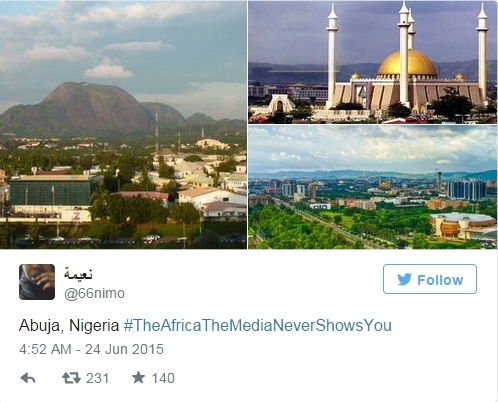Open the 4:52 AM - 24 Jun 2015 timestamp
The image size is (498, 402).
click(x=91, y=349)
